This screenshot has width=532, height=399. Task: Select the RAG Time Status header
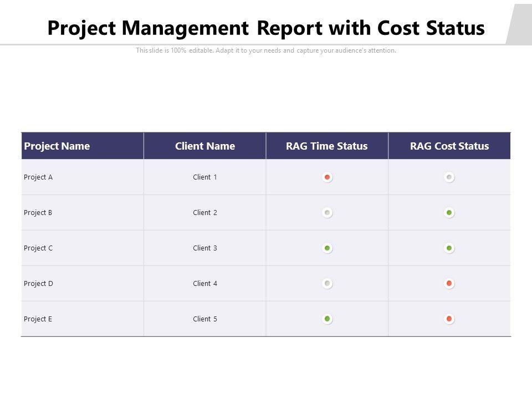327,146
